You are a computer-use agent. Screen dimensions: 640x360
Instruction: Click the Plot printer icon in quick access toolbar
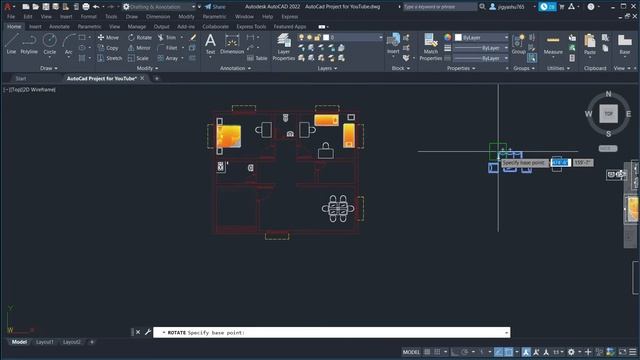86,7
